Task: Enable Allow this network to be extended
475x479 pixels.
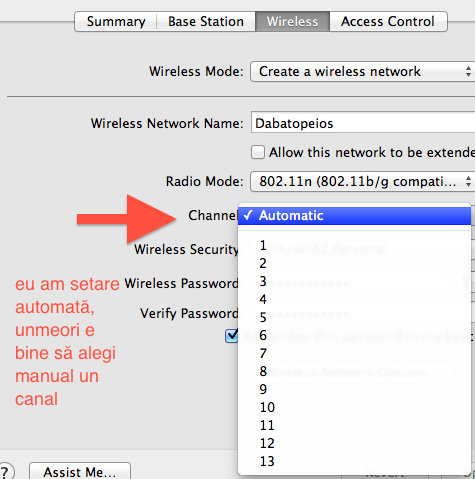Action: (x=258, y=152)
